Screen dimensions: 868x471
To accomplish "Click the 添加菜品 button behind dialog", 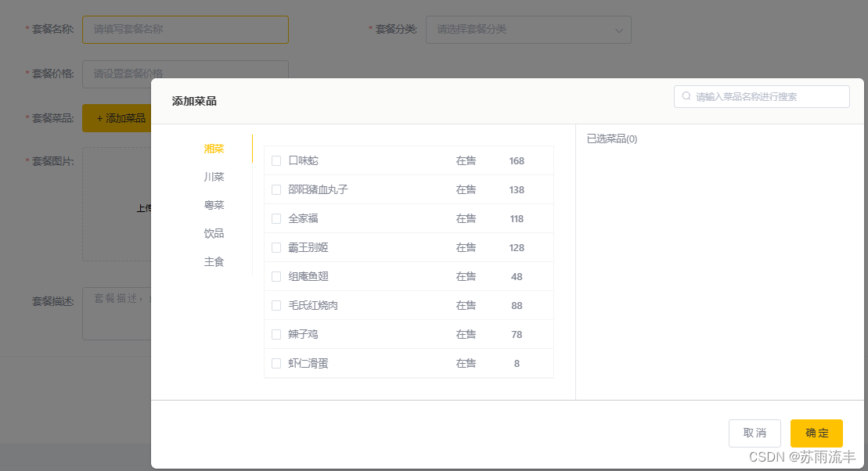I will coord(117,118).
